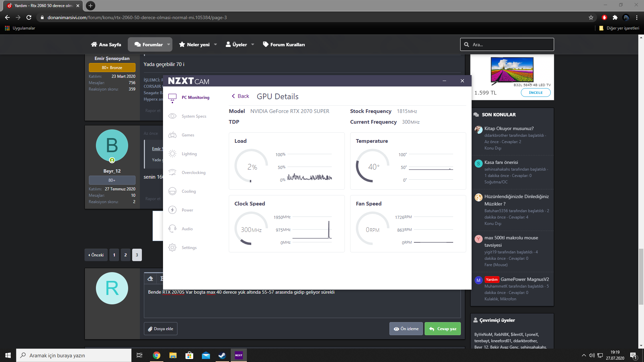Expand the Neler yeni dropdown arrow

(x=215, y=45)
